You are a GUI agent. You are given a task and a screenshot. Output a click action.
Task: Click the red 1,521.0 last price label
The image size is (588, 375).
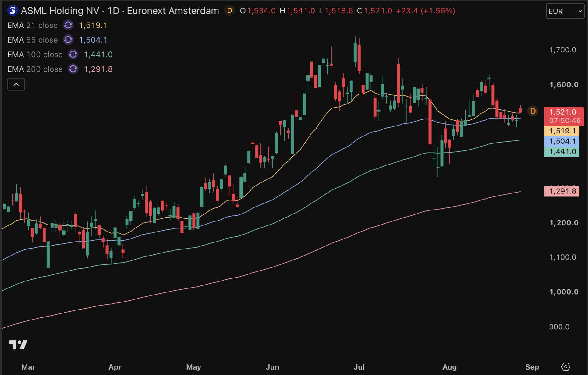(x=564, y=116)
